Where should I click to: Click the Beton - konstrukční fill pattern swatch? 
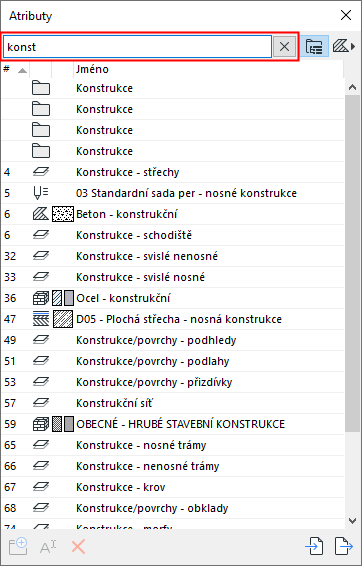pos(63,214)
